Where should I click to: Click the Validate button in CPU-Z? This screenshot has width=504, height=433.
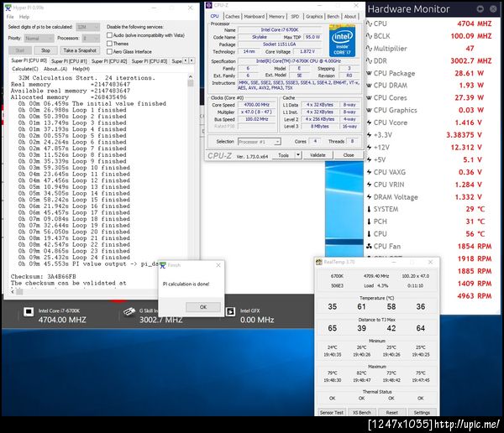pos(318,155)
